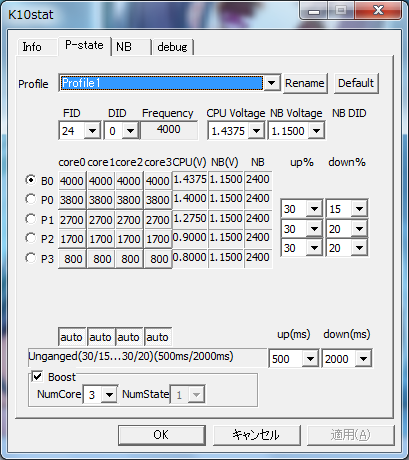
Task: Minimize the K10stat window
Action: click(x=314, y=11)
